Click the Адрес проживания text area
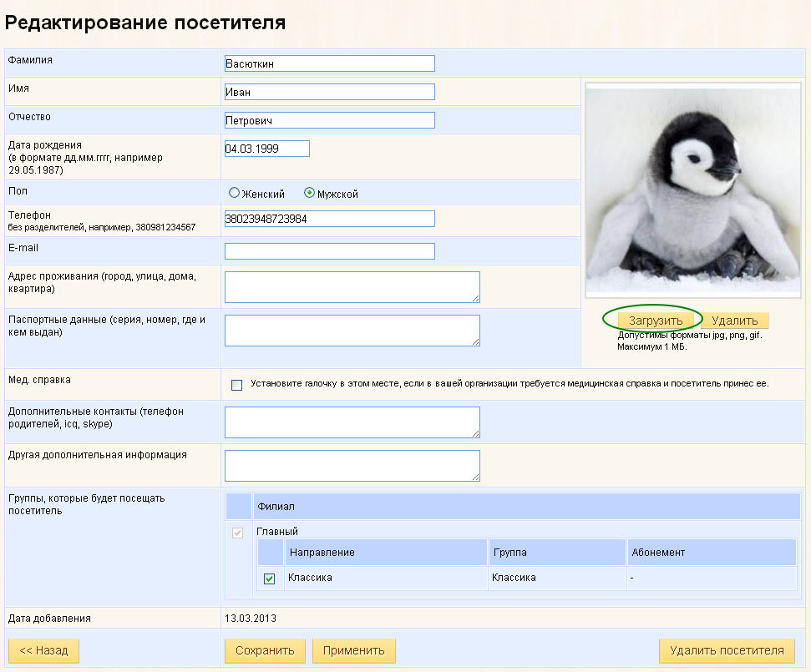 click(352, 286)
